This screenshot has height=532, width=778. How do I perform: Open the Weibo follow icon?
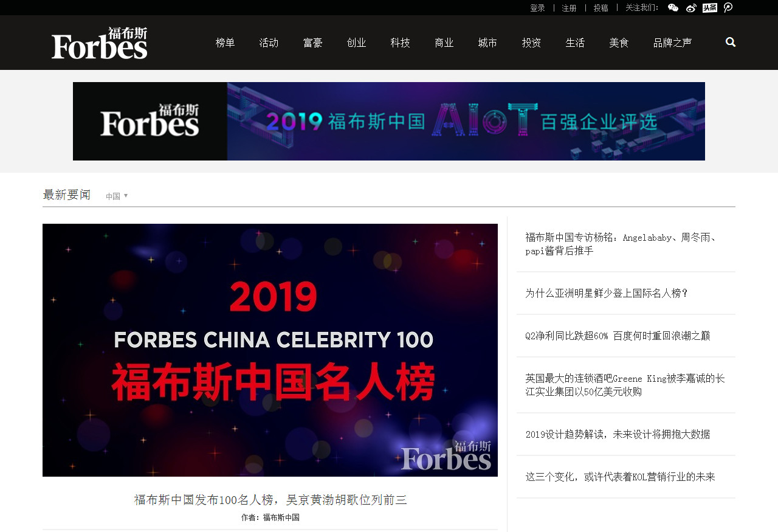coord(691,8)
